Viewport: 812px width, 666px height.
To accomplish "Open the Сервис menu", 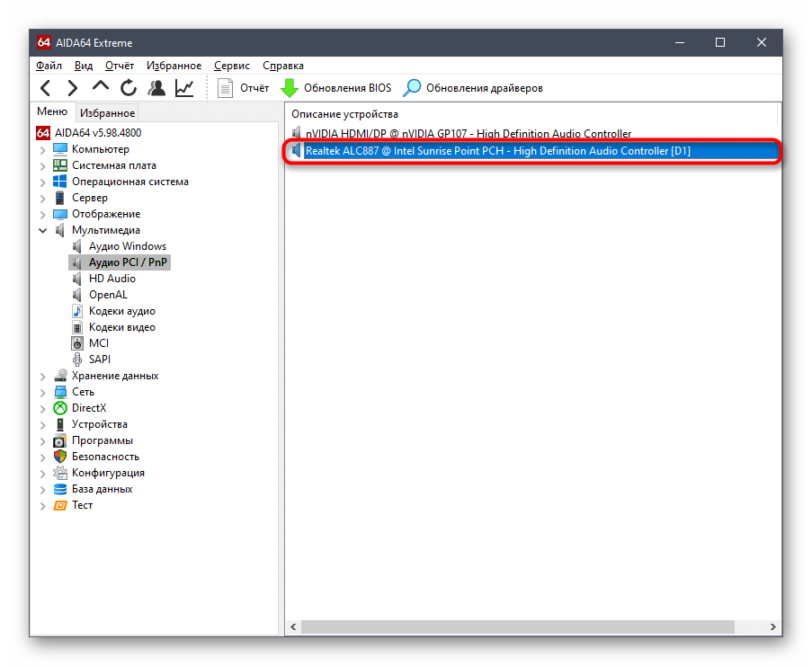I will pyautogui.click(x=232, y=66).
